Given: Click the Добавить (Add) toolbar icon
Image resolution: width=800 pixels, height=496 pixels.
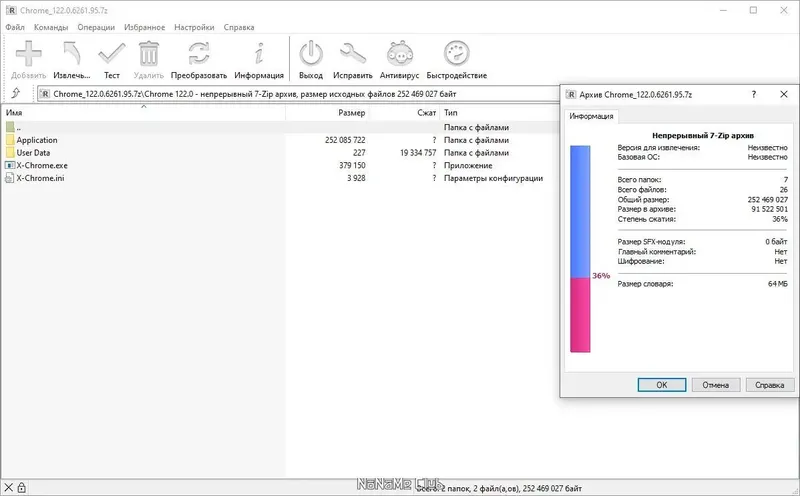Looking at the screenshot, I should coord(29,54).
